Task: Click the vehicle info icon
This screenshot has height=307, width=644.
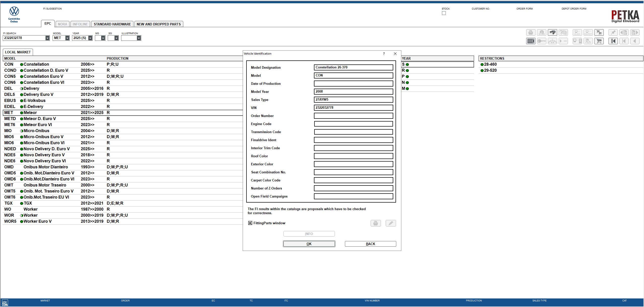Action: click(552, 41)
